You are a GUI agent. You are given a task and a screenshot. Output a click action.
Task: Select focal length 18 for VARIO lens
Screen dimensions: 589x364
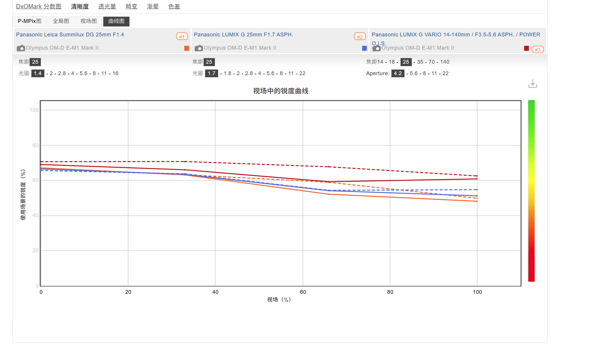point(392,62)
